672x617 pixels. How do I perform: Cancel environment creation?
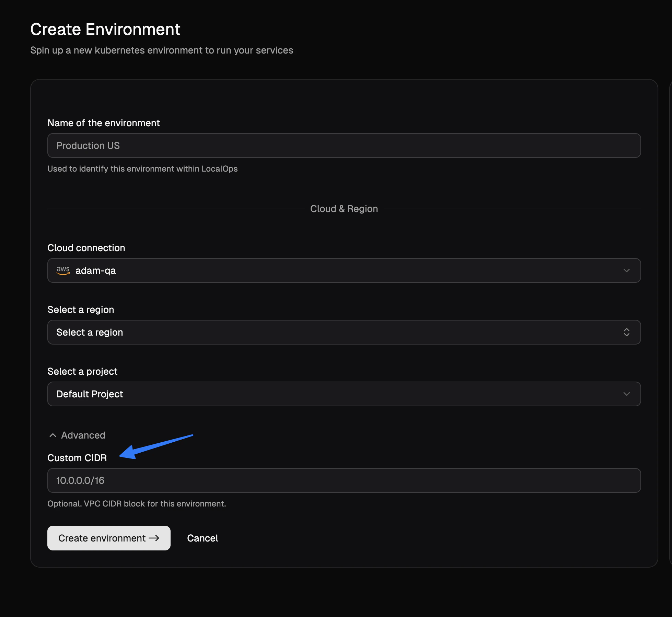pyautogui.click(x=202, y=538)
